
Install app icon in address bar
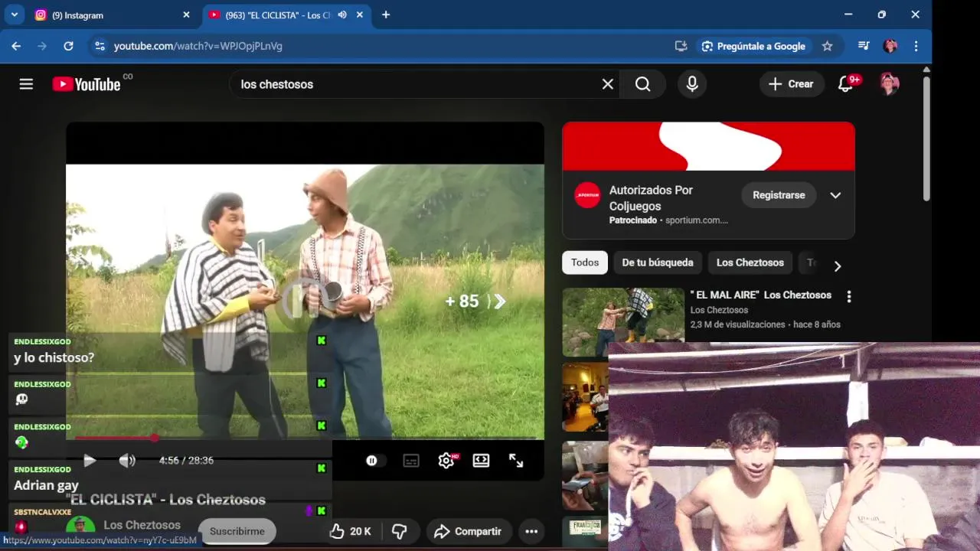pyautogui.click(x=681, y=46)
